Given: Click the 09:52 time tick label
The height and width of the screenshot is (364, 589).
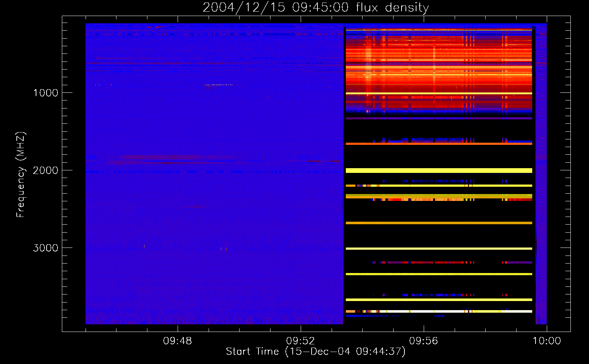Looking at the screenshot, I should 301,341.
